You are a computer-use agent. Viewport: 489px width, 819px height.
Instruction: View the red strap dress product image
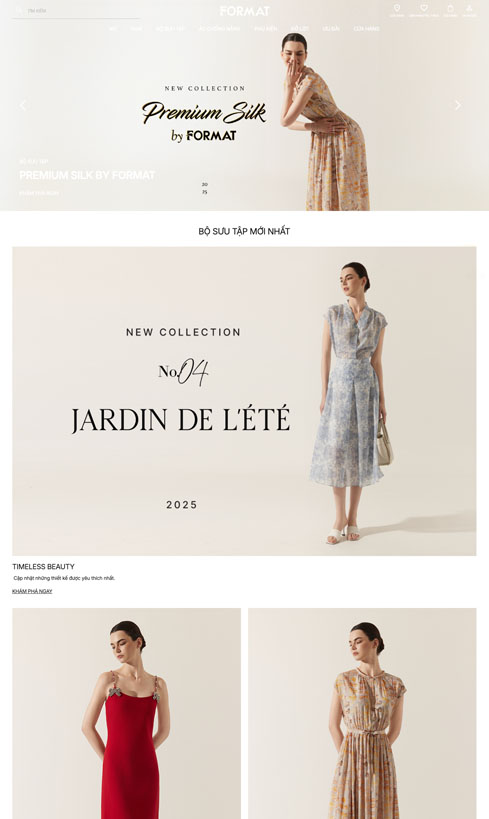point(126,713)
